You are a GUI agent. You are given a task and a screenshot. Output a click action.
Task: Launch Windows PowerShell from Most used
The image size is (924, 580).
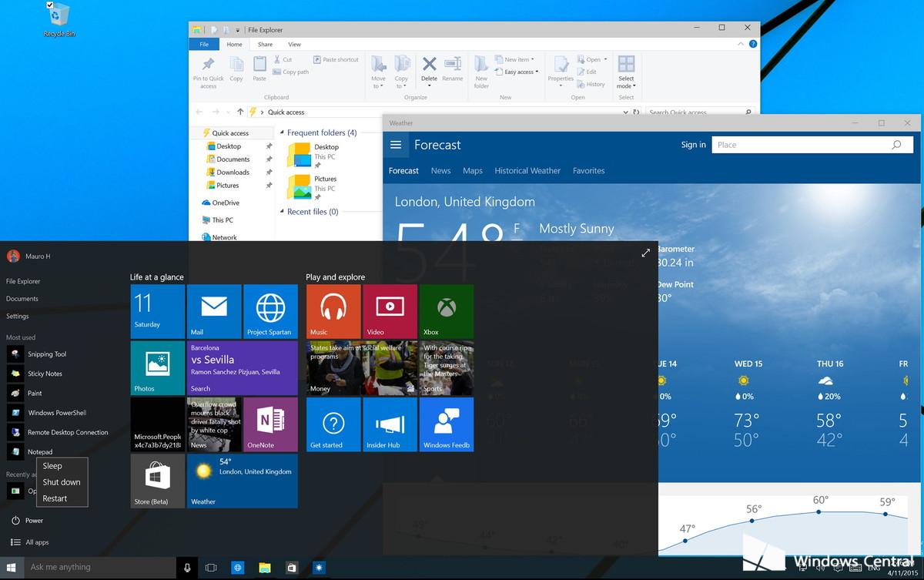[x=46, y=413]
